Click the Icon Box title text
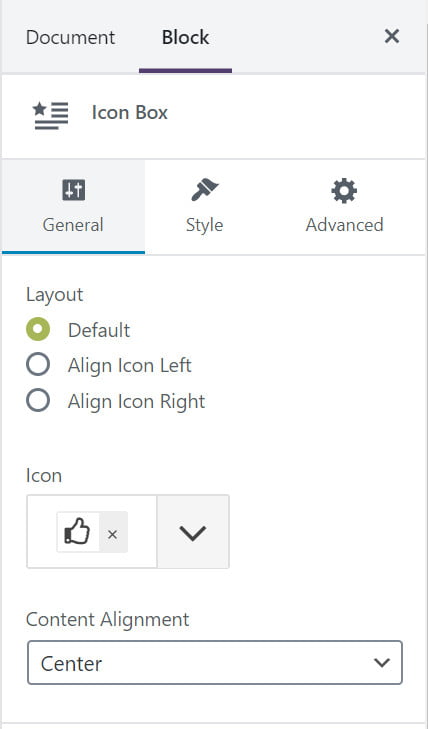 130,113
